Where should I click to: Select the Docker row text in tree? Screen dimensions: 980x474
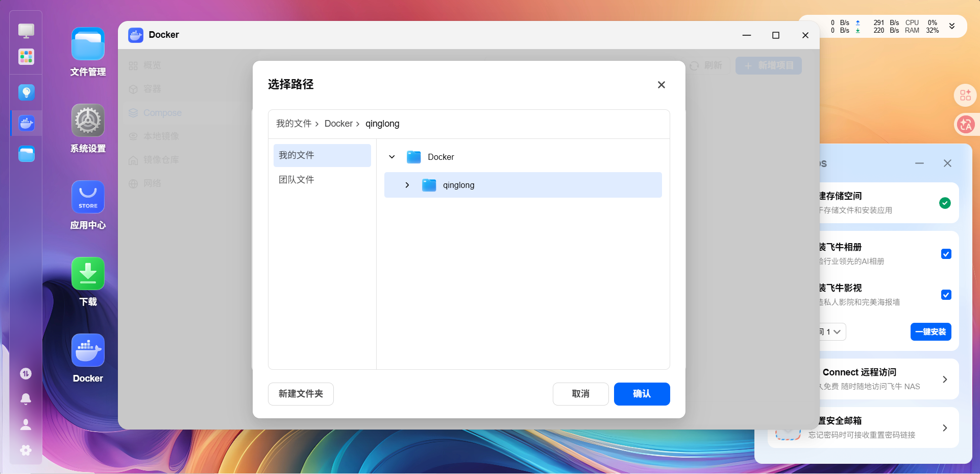tap(440, 157)
